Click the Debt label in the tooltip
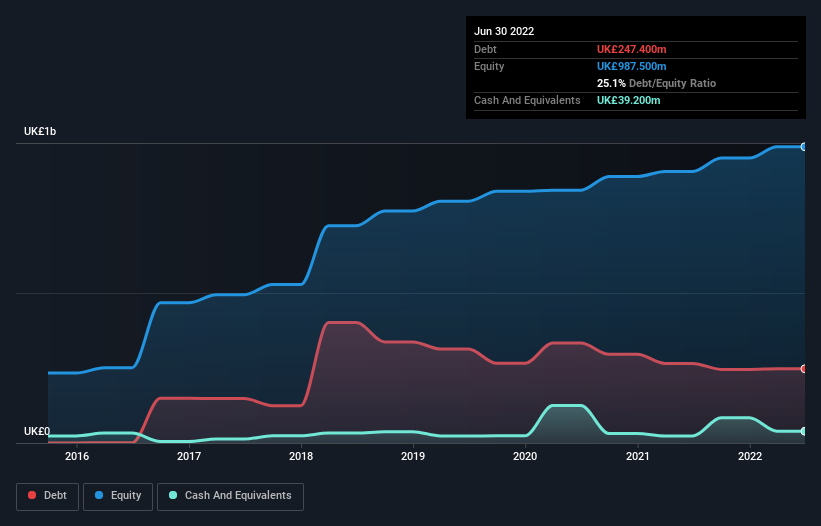The width and height of the screenshot is (821, 526). (x=485, y=49)
